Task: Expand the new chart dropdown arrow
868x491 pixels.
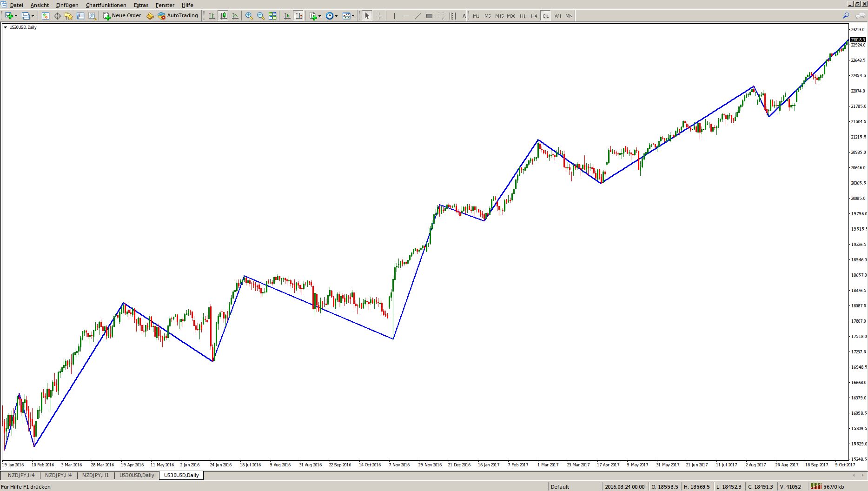Action: click(16, 16)
